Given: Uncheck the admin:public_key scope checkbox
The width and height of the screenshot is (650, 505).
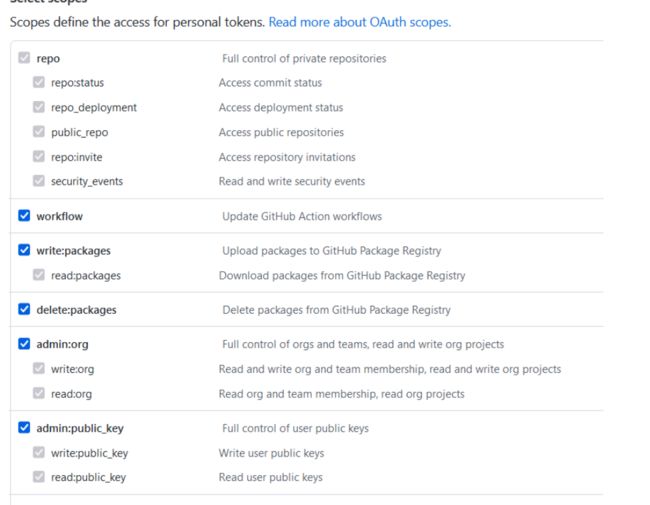Looking at the screenshot, I should tap(24, 427).
